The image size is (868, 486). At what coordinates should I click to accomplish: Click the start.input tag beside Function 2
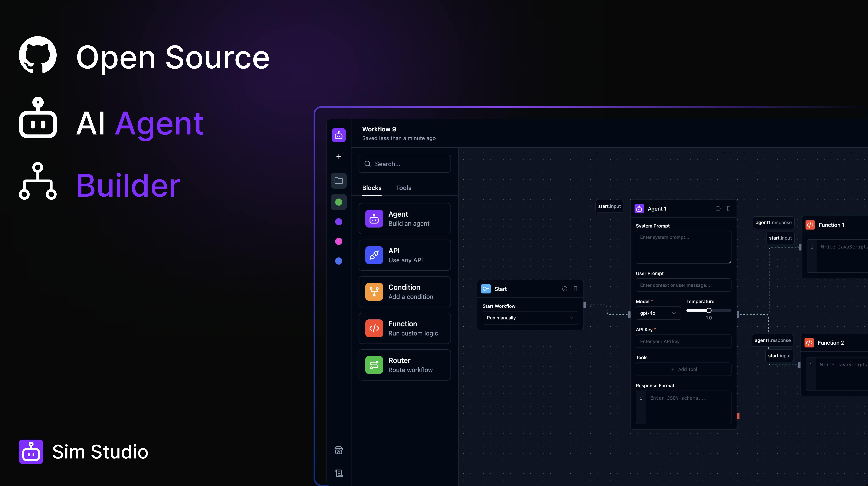point(779,356)
